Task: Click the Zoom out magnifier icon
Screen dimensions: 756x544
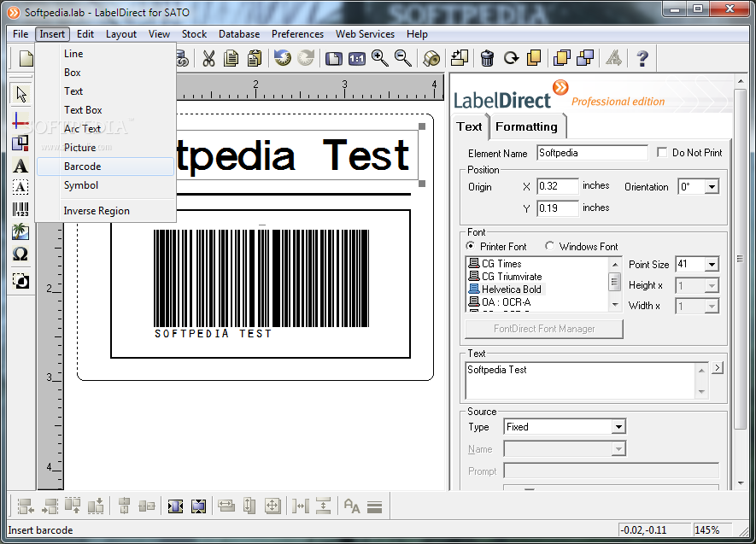Action: tap(403, 58)
